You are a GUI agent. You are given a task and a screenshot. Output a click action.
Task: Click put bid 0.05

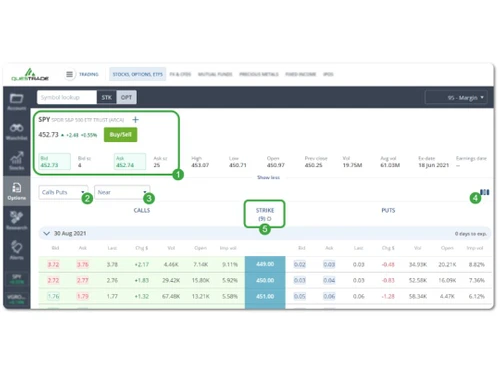pos(300,296)
